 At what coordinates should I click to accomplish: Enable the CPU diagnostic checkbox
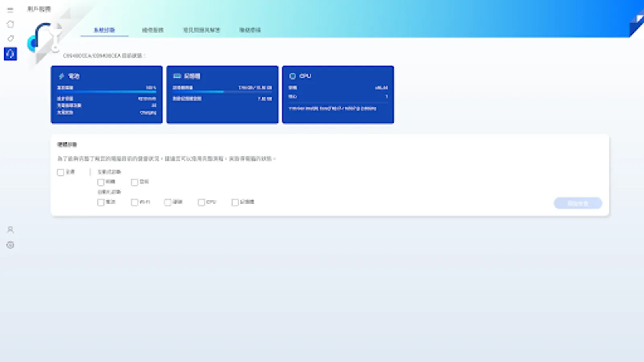click(x=201, y=202)
